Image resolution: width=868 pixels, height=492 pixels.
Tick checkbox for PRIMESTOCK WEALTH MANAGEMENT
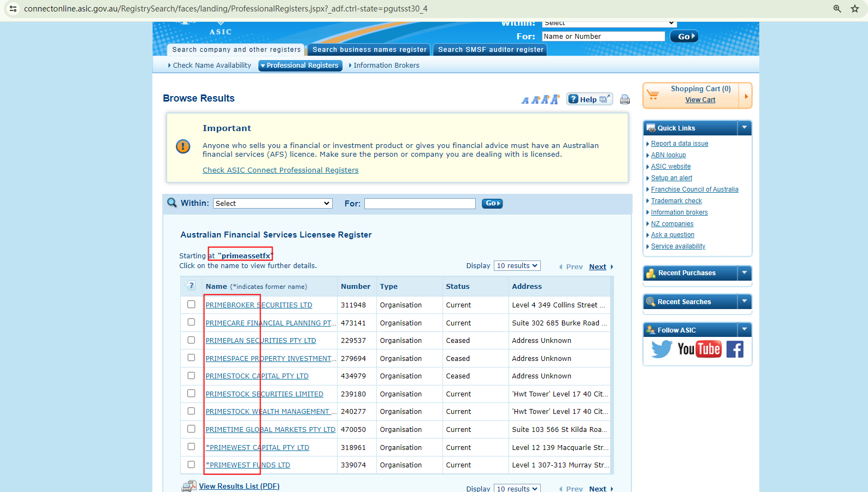pyautogui.click(x=191, y=411)
